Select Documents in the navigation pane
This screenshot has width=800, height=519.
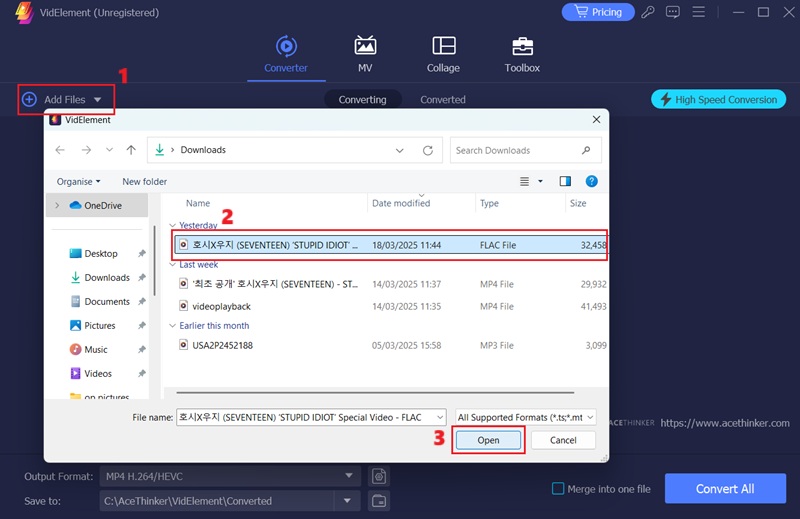pos(107,302)
